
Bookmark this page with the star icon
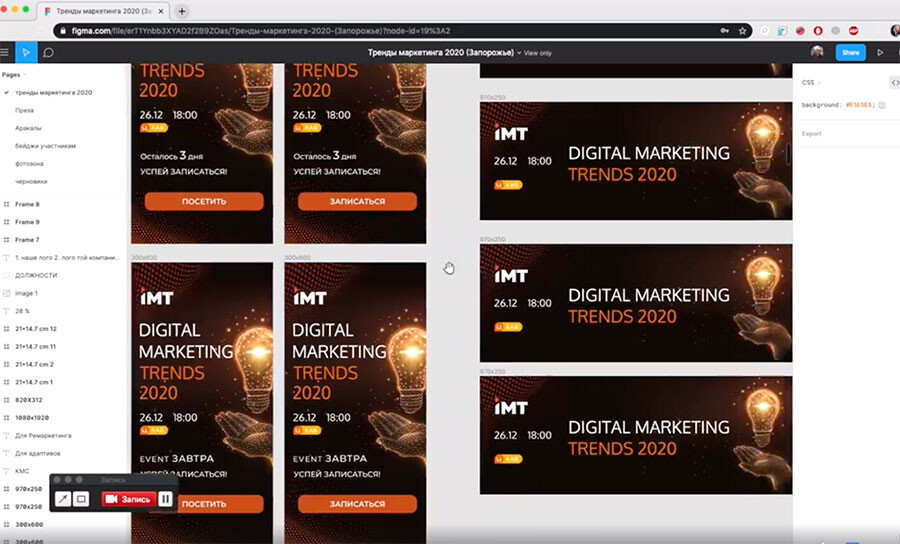click(742, 31)
